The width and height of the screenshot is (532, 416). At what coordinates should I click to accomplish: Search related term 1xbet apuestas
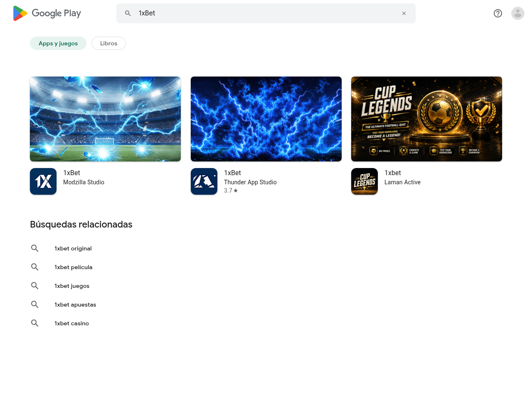75,305
